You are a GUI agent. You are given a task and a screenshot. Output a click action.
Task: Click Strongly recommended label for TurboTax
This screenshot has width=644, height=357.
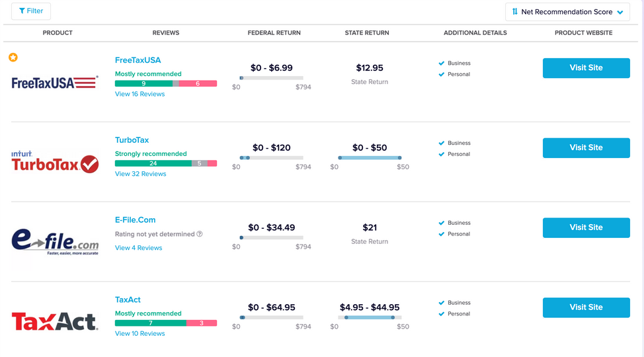pos(151,153)
